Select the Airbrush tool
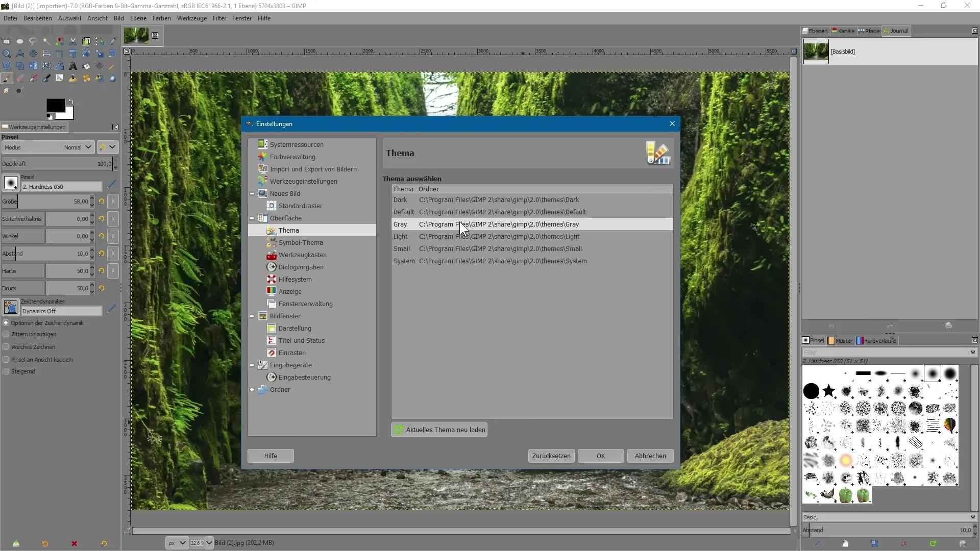Viewport: 980px width, 551px height. tap(33, 78)
